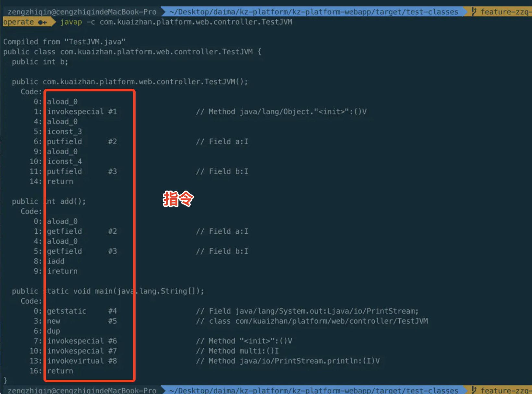Click the iconst_3 instruction
This screenshot has height=394, width=532.
65,132
